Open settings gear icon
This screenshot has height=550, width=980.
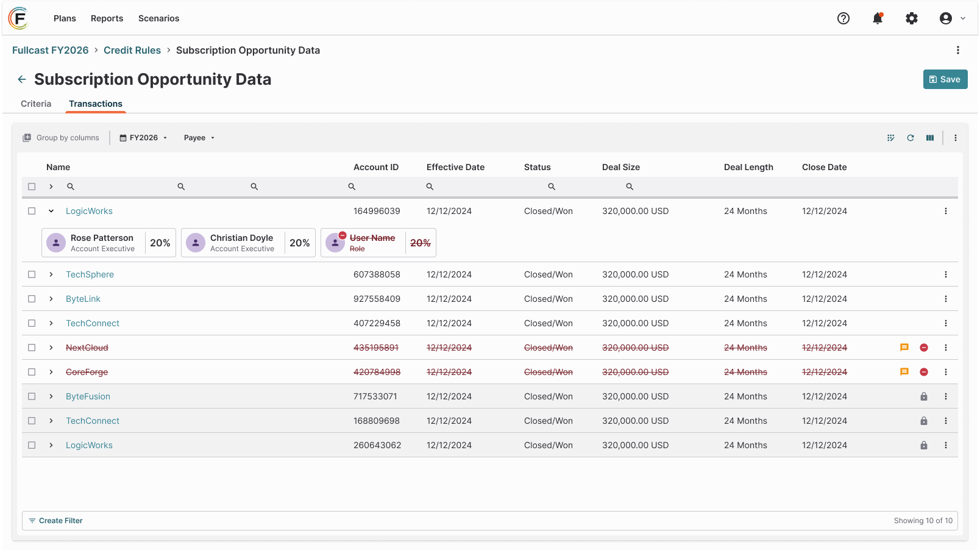pos(912,18)
